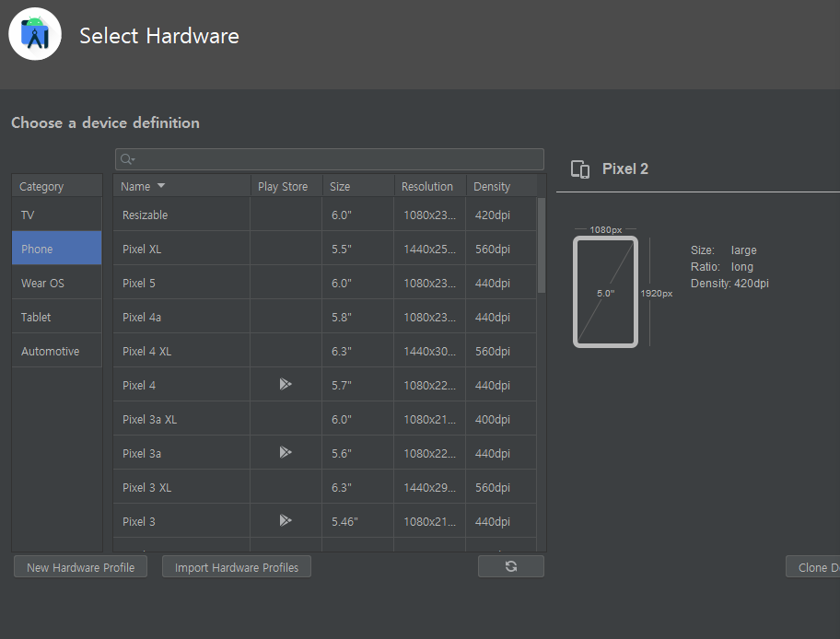
Task: Click the Name column sort arrow
Action: [161, 186]
